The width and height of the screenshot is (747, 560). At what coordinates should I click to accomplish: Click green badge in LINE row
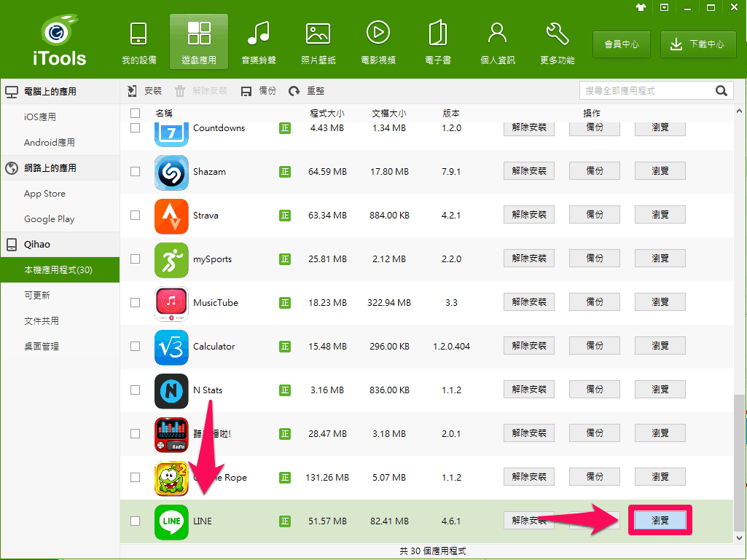[285, 521]
